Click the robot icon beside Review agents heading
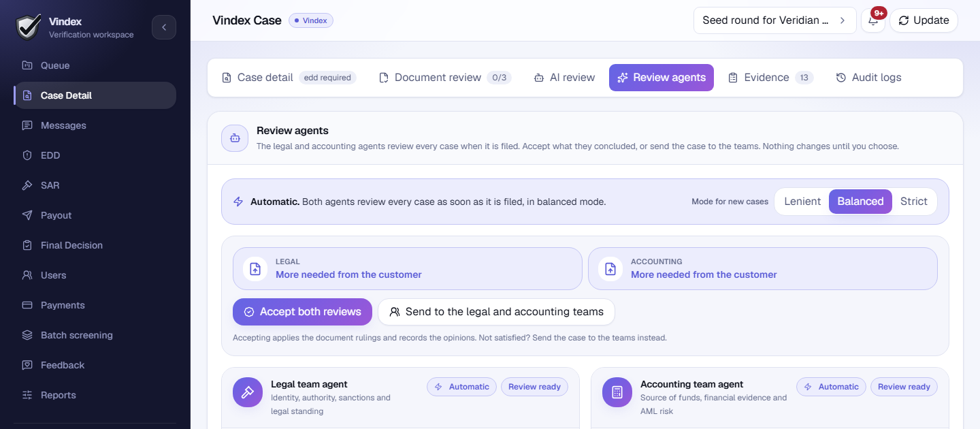The image size is (980, 429). coord(235,138)
